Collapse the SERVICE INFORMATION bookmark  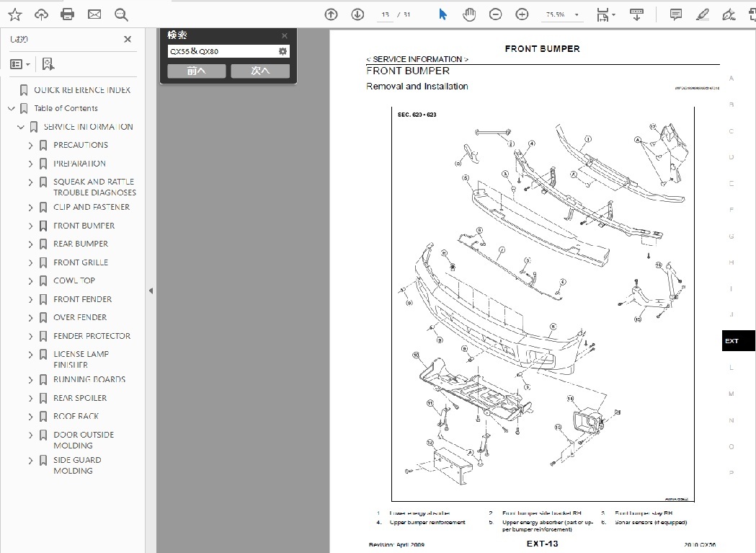point(21,127)
